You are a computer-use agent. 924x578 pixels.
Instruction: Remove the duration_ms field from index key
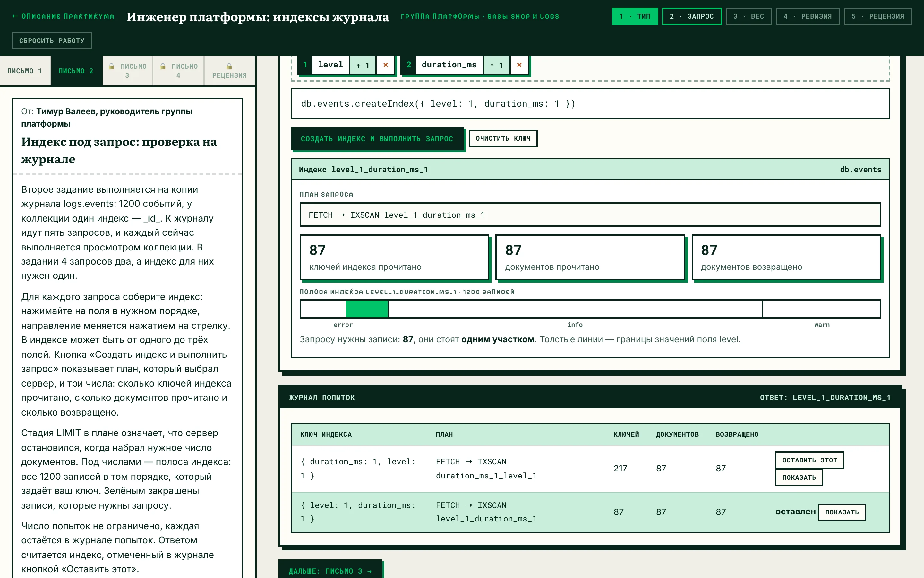click(519, 65)
